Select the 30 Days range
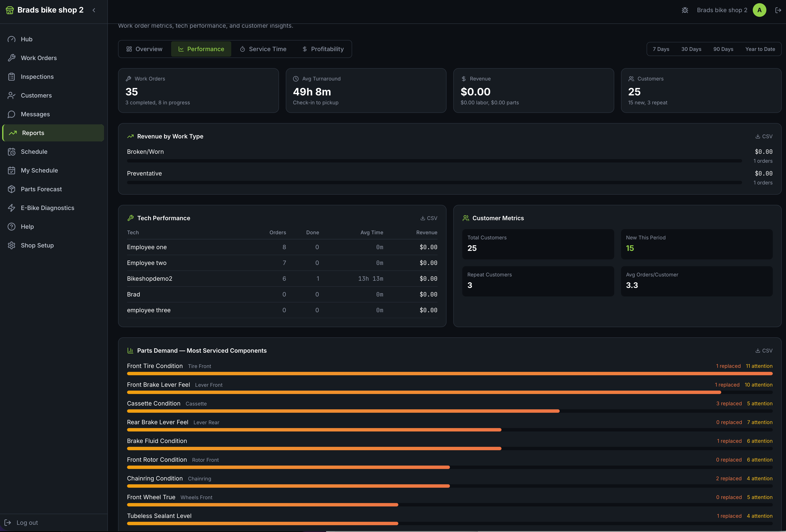Screen dimensions: 786x532 [x=691, y=49]
